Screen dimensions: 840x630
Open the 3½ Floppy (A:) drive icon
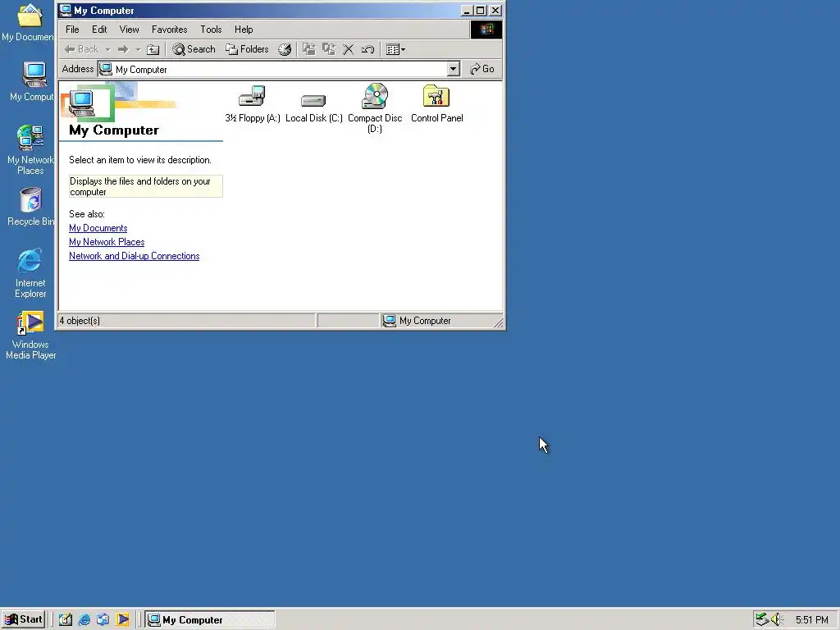tap(253, 104)
